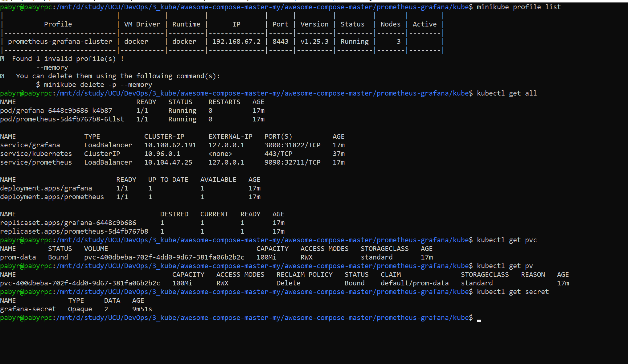
Task: Select pod/prometheus-5d4fb767b8-6tlst pod name
Action: pyautogui.click(x=62, y=119)
